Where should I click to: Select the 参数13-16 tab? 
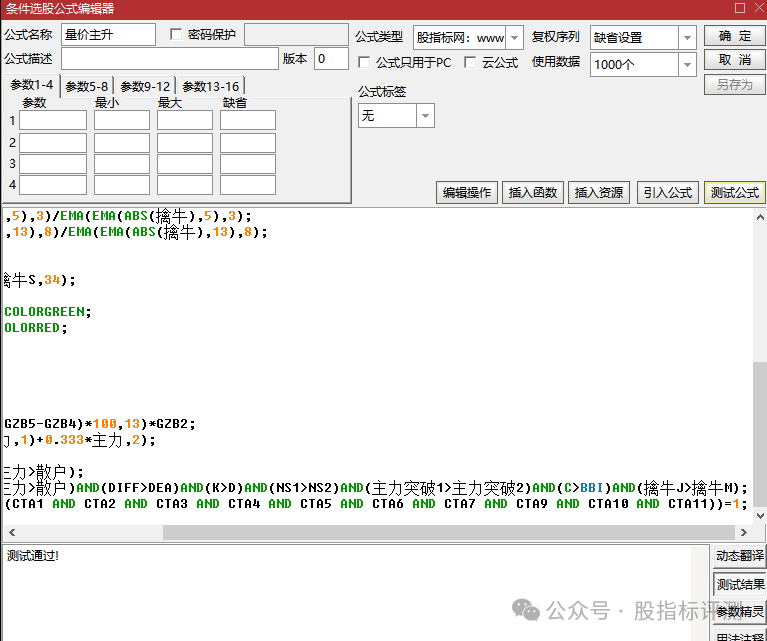click(x=210, y=87)
